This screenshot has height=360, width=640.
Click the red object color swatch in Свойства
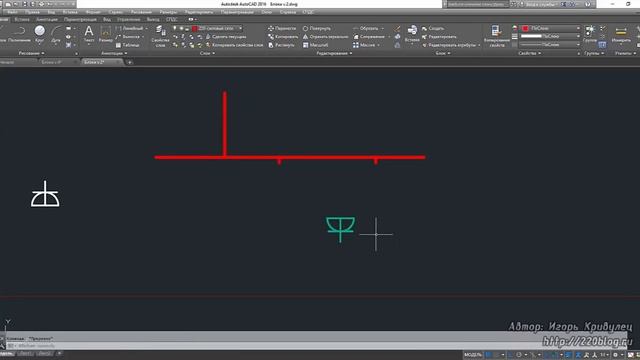(x=525, y=28)
